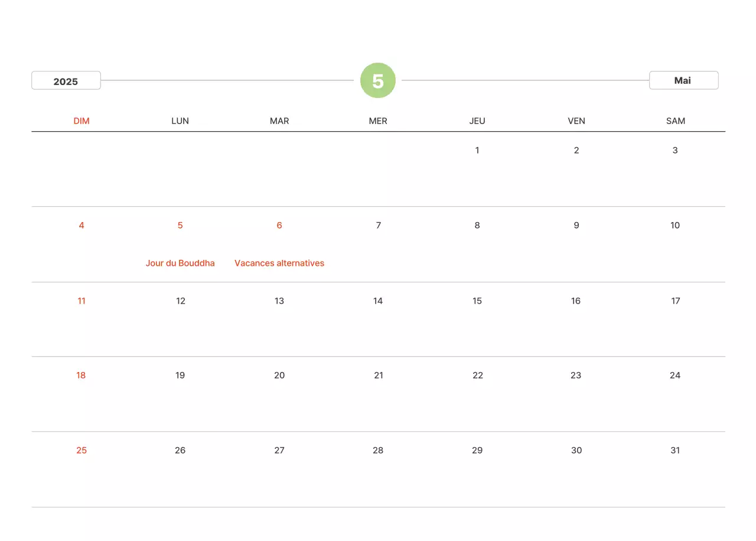Image resolution: width=756 pixels, height=541 pixels.
Task: Click the MER weekday header
Action: [x=378, y=121]
